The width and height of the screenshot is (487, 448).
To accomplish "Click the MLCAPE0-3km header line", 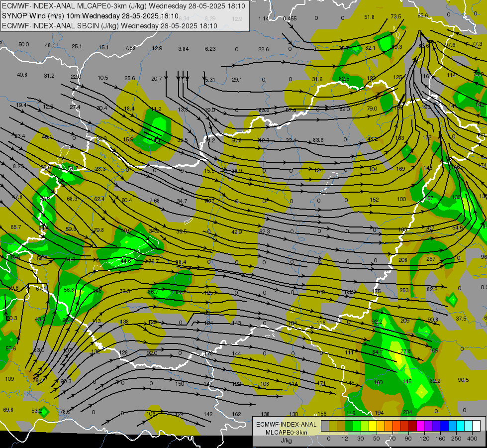I will 123,6.
